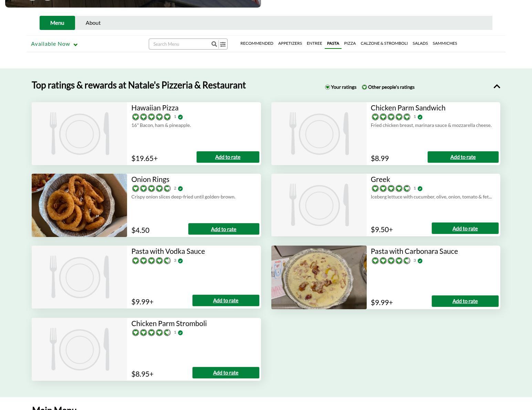
Task: Click the $8.99 Chicken Parm Sandwich price
Action: tap(380, 158)
